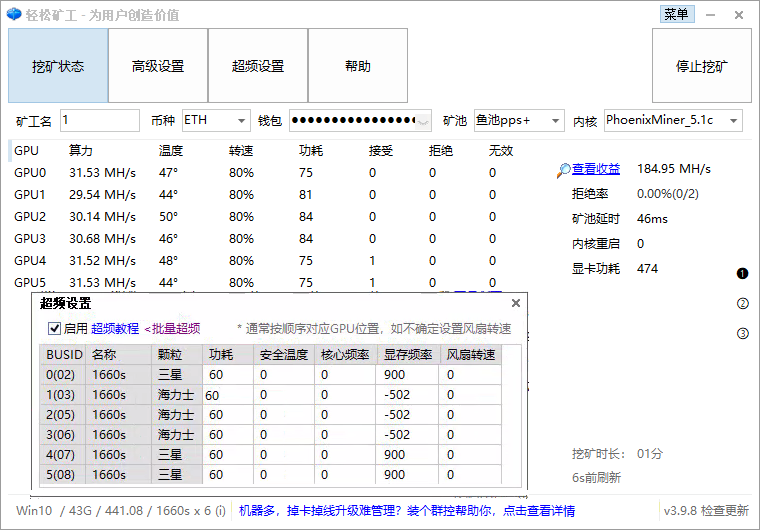The height and width of the screenshot is (530, 761).
Task: Select page indicator 3 on right side
Action: click(742, 334)
